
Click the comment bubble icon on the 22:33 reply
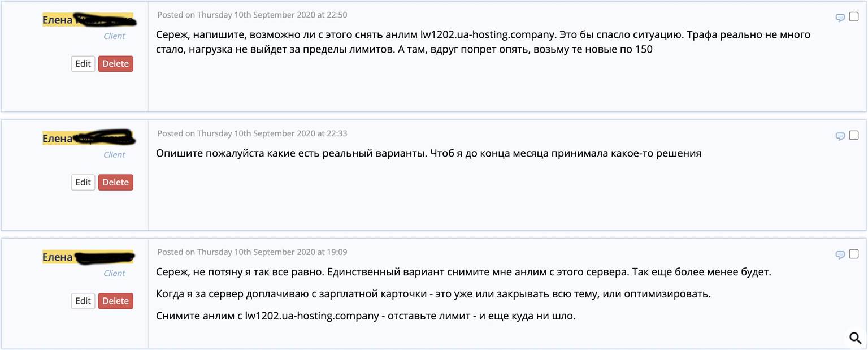[x=840, y=136]
